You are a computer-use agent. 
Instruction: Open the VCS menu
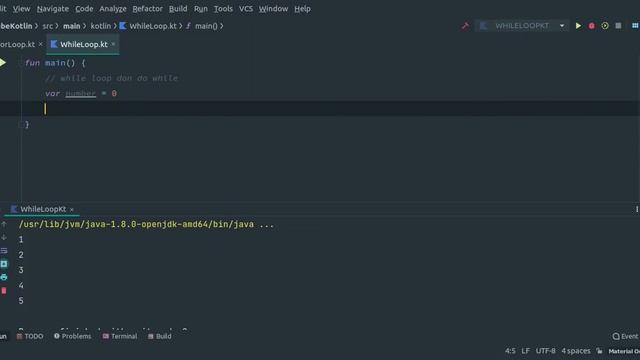coord(246,9)
